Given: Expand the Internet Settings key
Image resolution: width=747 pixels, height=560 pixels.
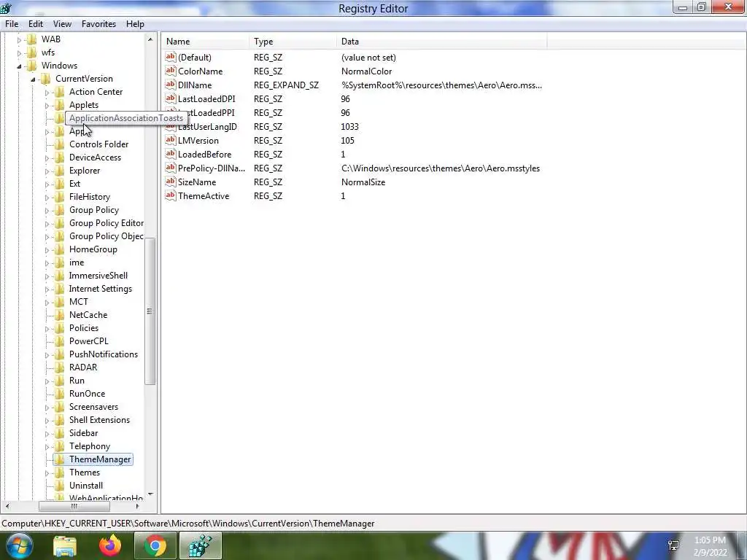Looking at the screenshot, I should (x=47, y=289).
